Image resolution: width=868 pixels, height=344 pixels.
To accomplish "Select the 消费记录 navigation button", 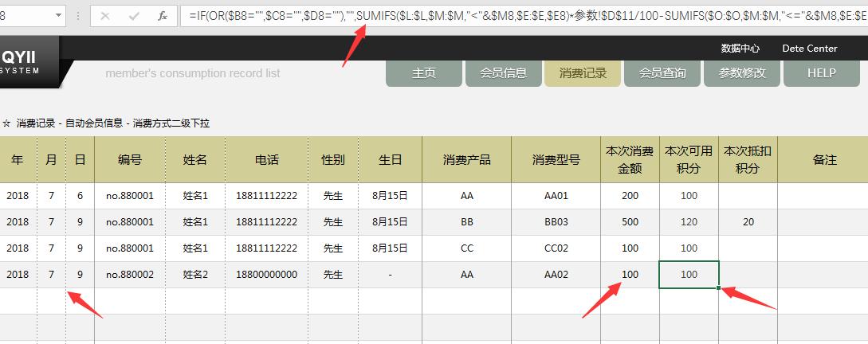I will click(583, 73).
